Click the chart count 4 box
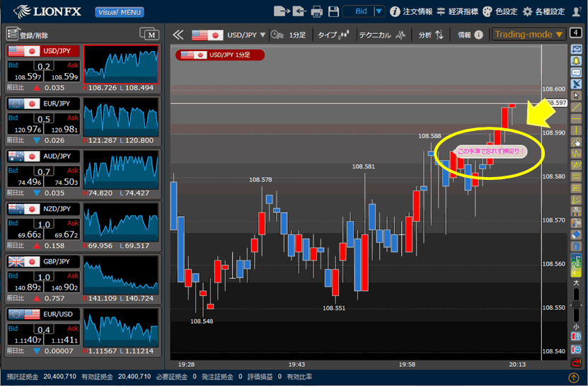Screen dimensions: 588x386 coord(576,33)
